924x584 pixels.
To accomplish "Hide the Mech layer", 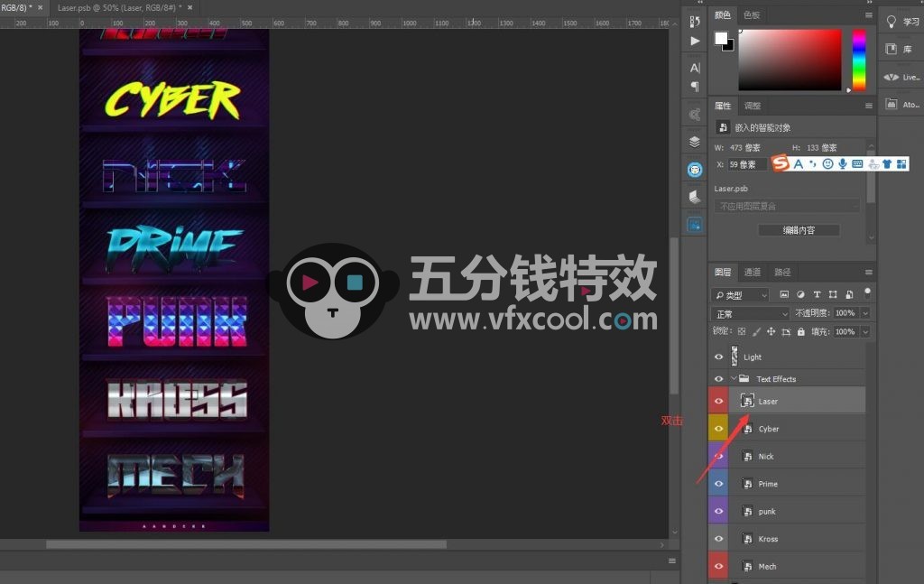I will pyautogui.click(x=718, y=566).
